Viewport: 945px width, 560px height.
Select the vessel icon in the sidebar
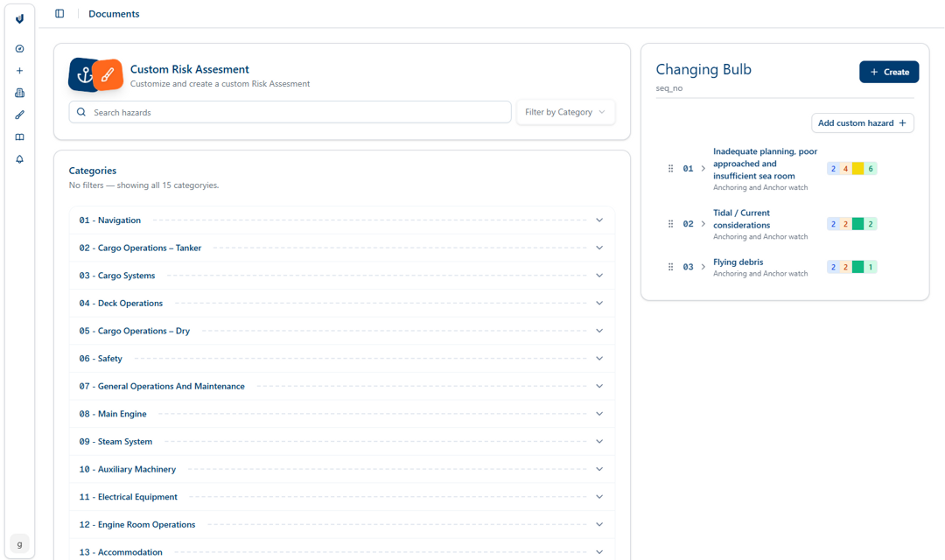click(x=19, y=92)
